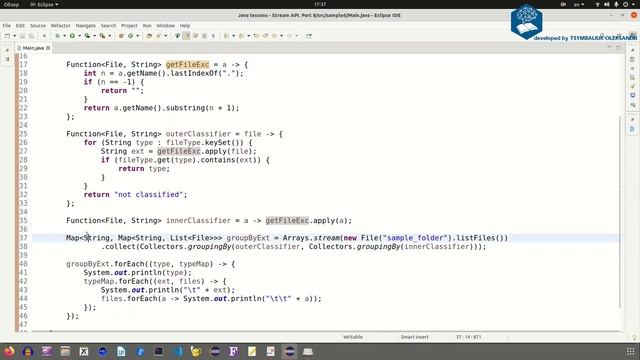
Task: Click the vertical editor scrollbar
Action: tap(620, 212)
